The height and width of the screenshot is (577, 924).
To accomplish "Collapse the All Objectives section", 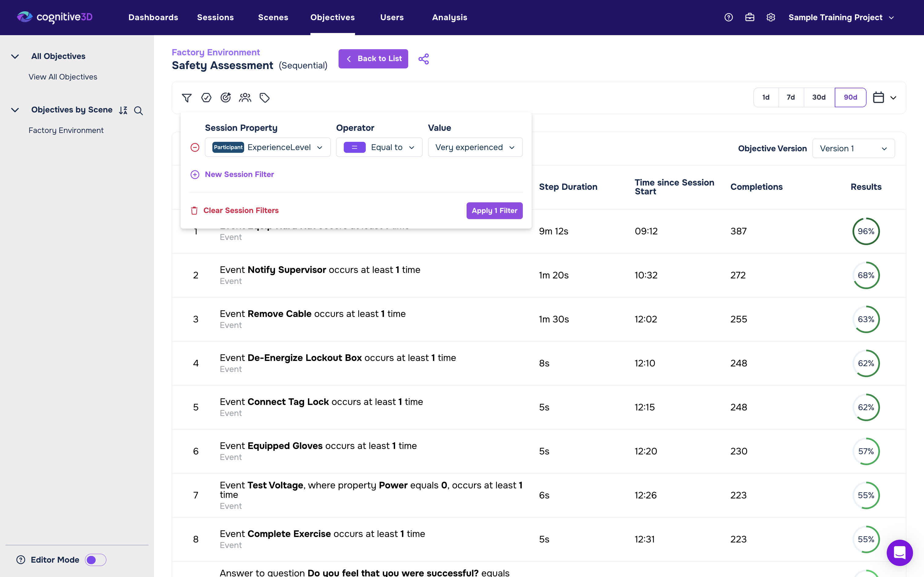I will pyautogui.click(x=15, y=57).
